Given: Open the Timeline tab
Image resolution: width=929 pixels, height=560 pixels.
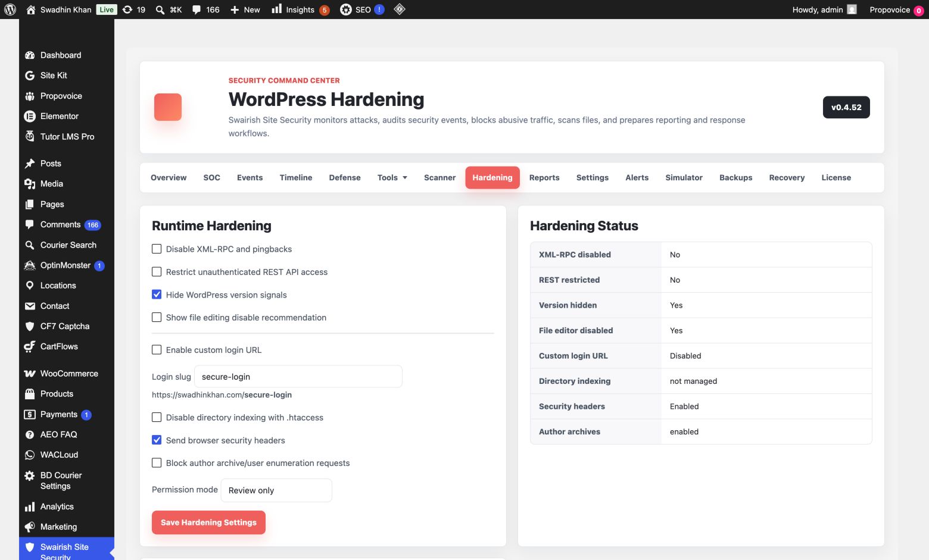Looking at the screenshot, I should (x=296, y=177).
